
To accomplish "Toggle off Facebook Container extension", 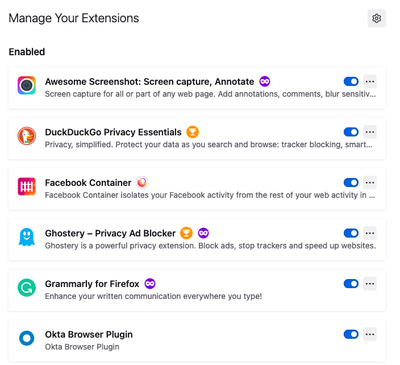I will pos(351,182).
